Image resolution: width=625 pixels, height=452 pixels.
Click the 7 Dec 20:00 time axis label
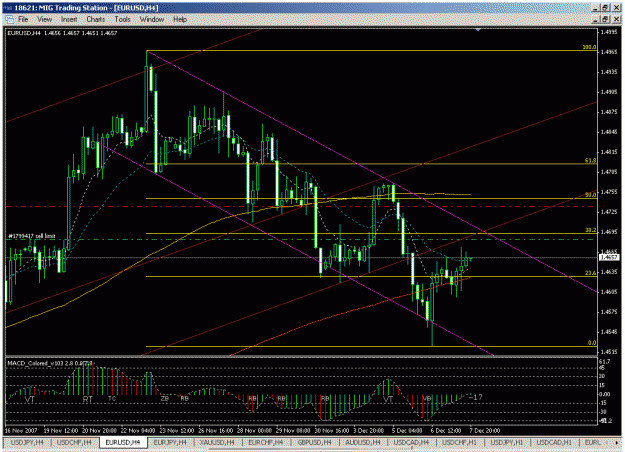[x=485, y=430]
